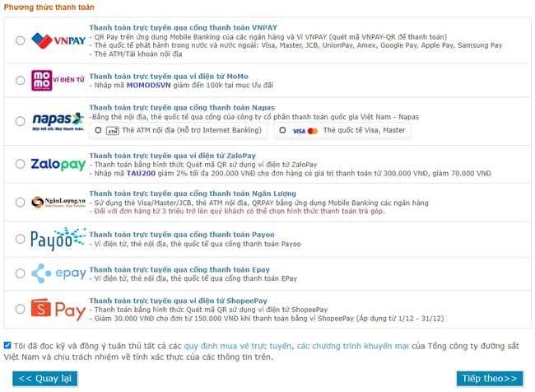Screen dimensions: 535x392
Task: Uncheck the terms agreement checkbox
Action: tap(7, 345)
